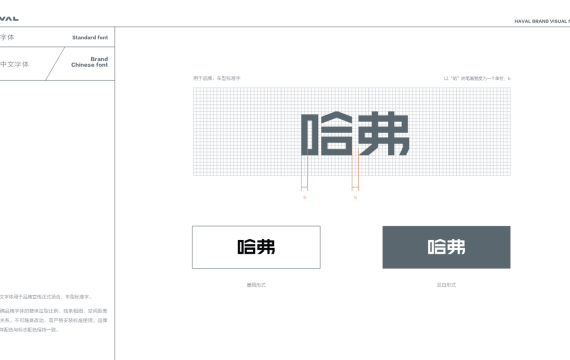Click the '字体' header text beside Standard font

pos(7,37)
